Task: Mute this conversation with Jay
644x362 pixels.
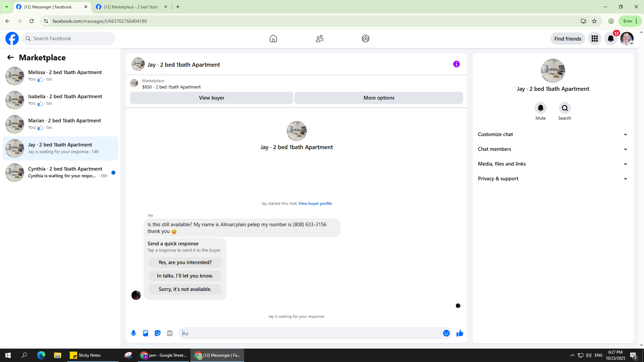Action: pyautogui.click(x=540, y=108)
